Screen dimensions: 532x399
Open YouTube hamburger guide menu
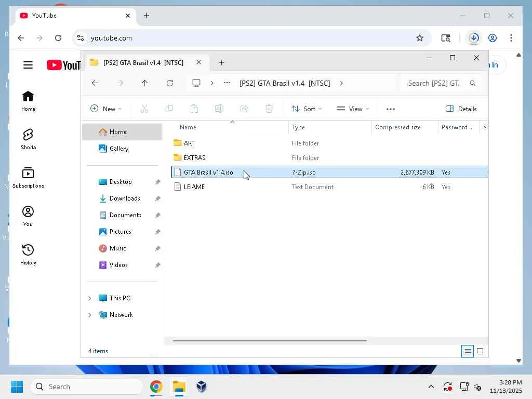28,65
